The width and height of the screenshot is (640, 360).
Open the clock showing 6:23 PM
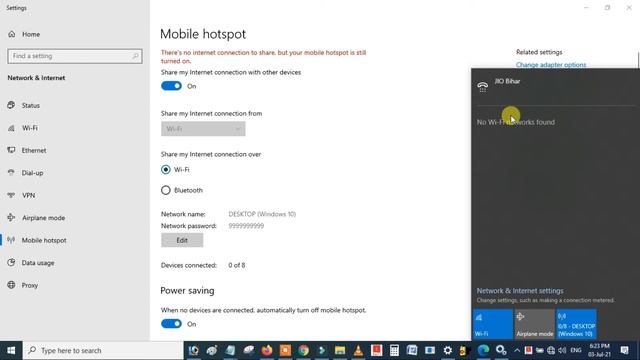599,350
